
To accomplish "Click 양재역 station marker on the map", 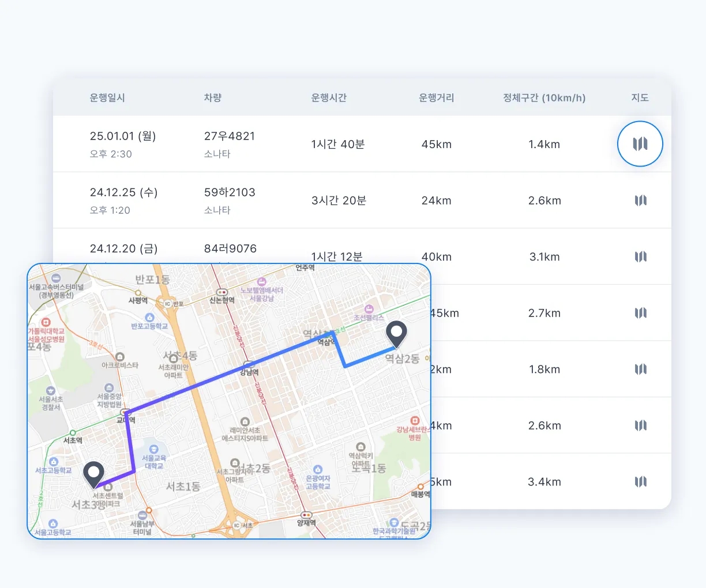I will [x=306, y=515].
